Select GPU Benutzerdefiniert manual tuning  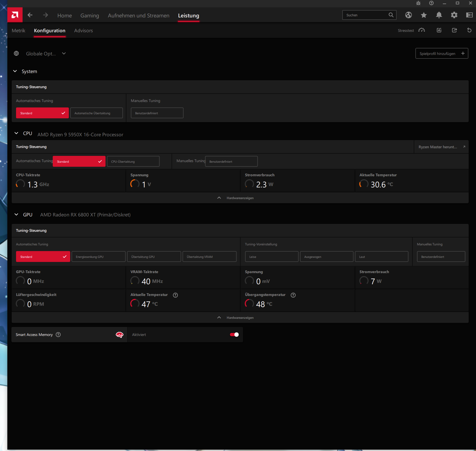pyautogui.click(x=441, y=257)
